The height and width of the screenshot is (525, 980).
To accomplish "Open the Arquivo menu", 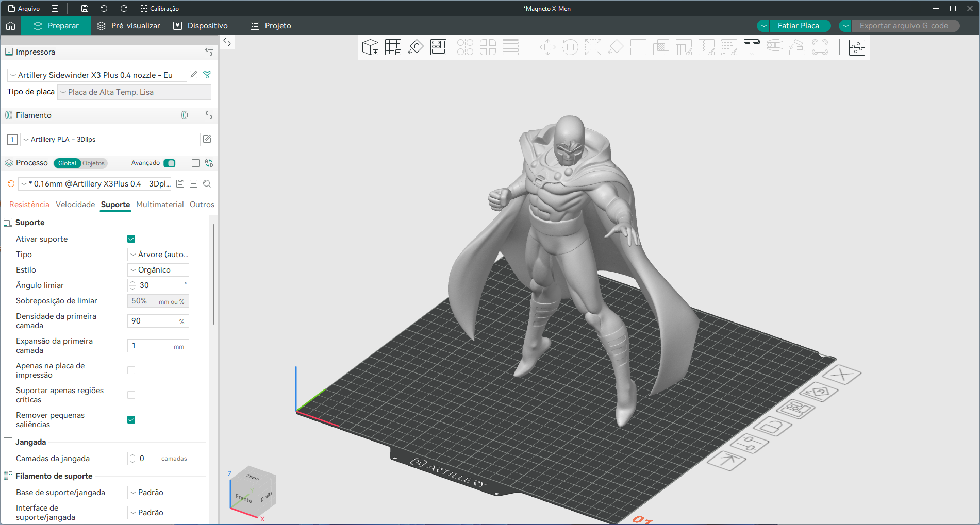I will [x=24, y=8].
